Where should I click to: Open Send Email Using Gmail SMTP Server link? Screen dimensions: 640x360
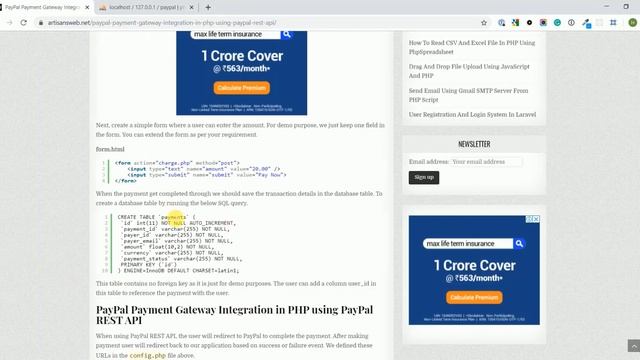pyautogui.click(x=469, y=95)
